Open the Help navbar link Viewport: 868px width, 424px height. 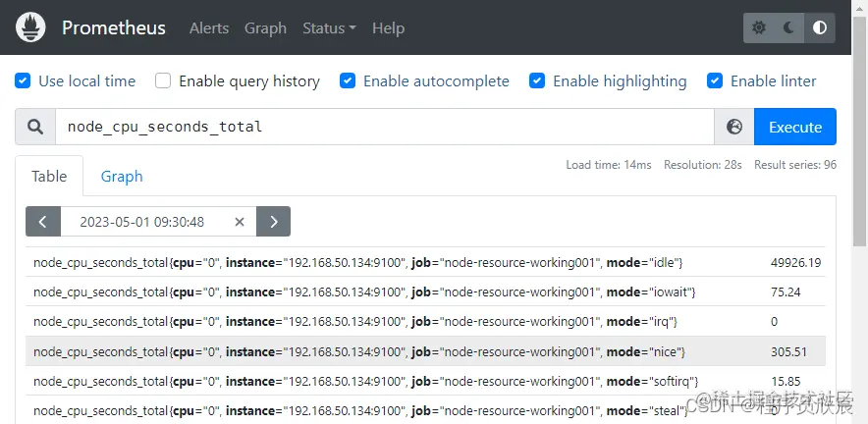(x=388, y=28)
